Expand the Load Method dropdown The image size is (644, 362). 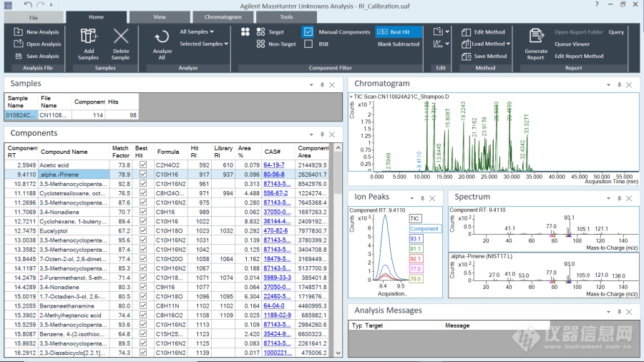(508, 44)
